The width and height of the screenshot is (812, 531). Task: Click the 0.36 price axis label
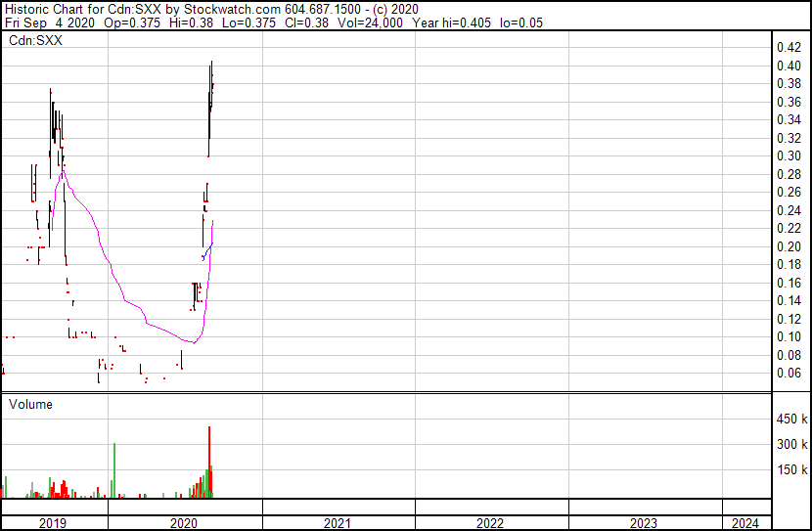tap(789, 102)
